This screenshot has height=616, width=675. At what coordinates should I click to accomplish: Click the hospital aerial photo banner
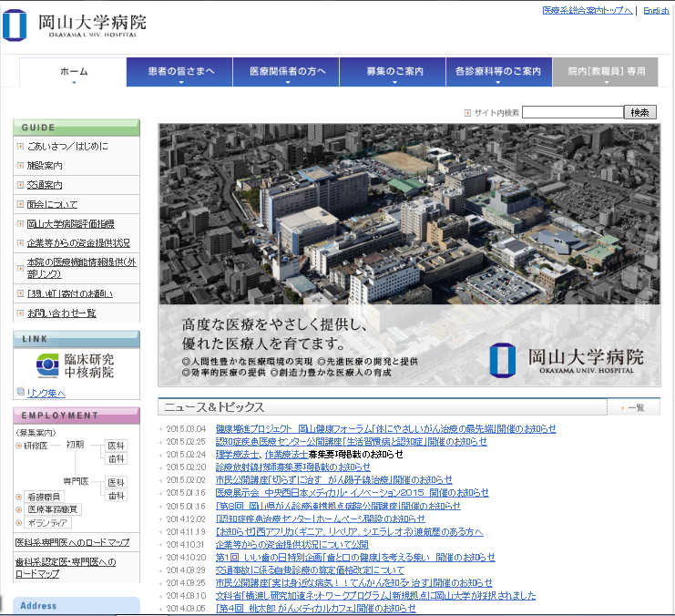[409, 255]
